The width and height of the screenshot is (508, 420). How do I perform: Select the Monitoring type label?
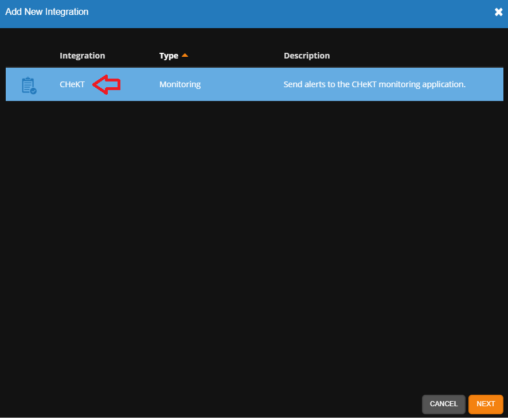click(179, 84)
